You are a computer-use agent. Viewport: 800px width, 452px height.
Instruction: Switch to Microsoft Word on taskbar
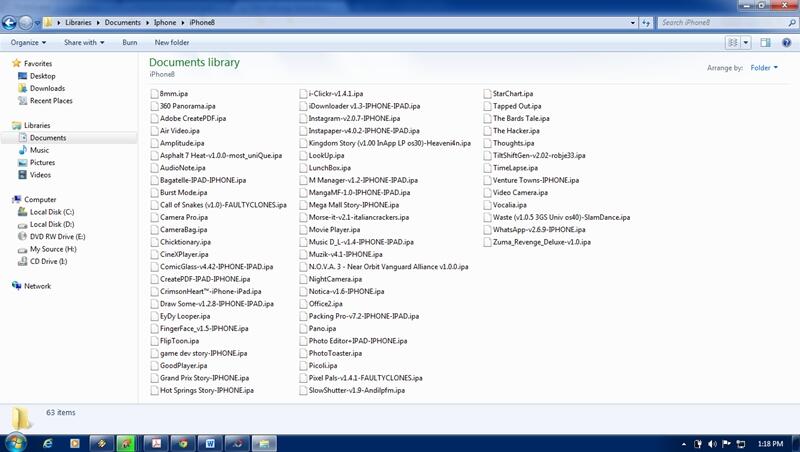tap(210, 443)
